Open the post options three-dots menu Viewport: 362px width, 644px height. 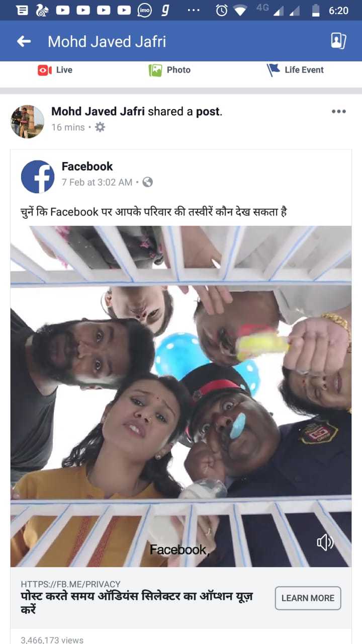(x=339, y=111)
